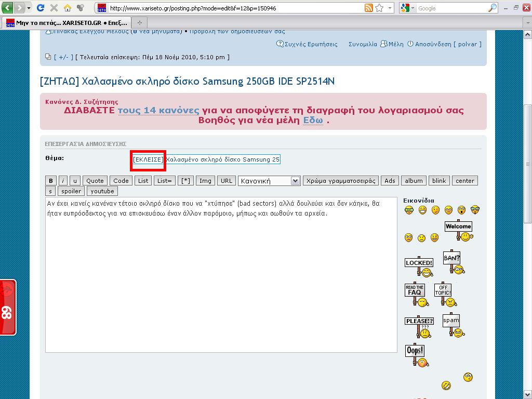532x399 pixels.
Task: Toggle the [ +/- ] expander link
Action: click(x=63, y=57)
